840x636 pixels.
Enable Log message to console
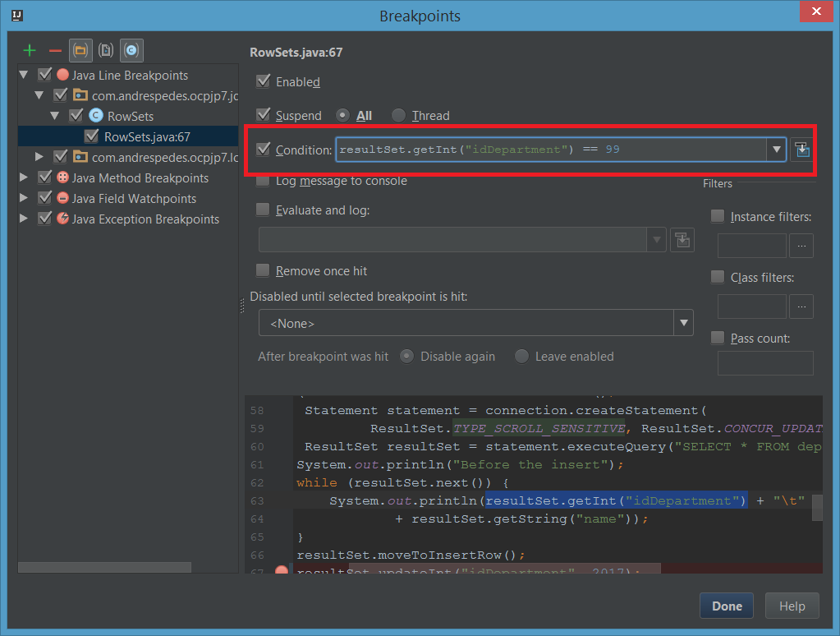[x=264, y=181]
